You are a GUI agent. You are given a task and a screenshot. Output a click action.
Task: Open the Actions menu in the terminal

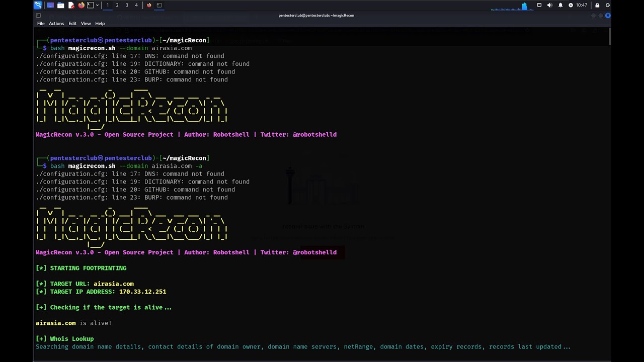pos(56,24)
